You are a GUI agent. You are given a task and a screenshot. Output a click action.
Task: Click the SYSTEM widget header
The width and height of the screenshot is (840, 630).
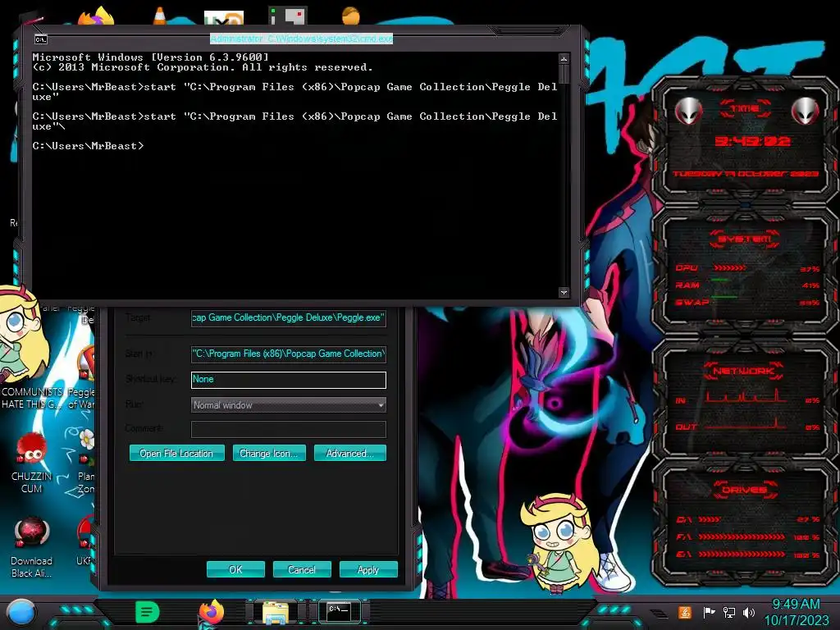point(745,239)
